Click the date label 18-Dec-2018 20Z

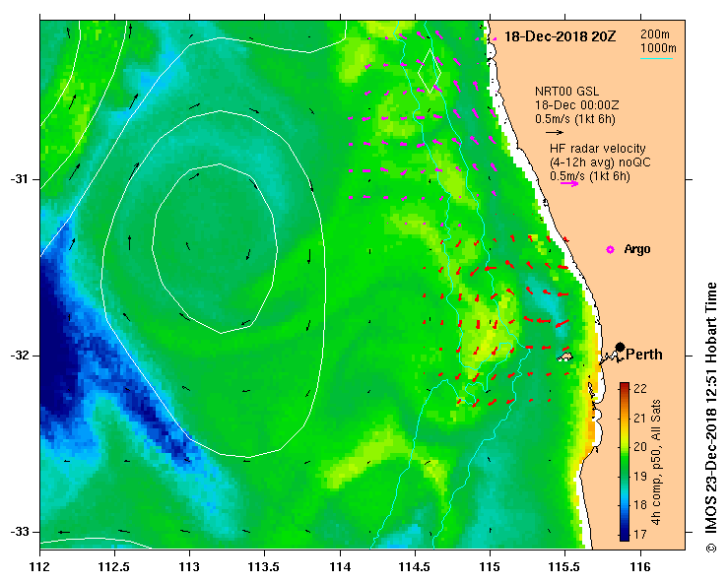pyautogui.click(x=560, y=36)
